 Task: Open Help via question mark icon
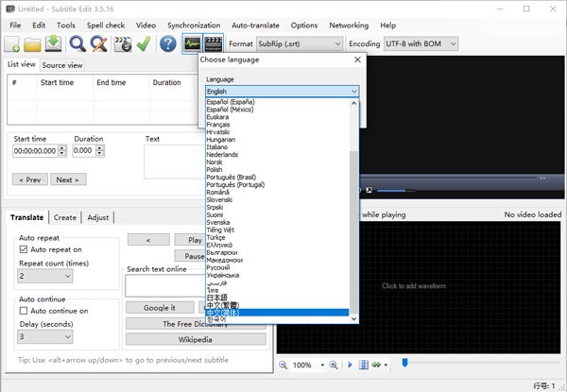click(167, 43)
